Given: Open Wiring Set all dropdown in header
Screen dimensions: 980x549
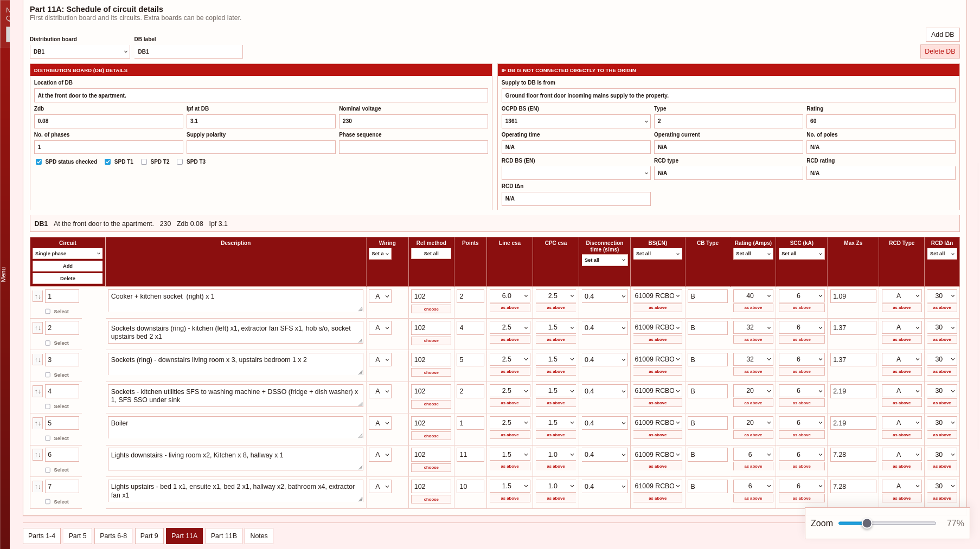Looking at the screenshot, I should point(380,254).
